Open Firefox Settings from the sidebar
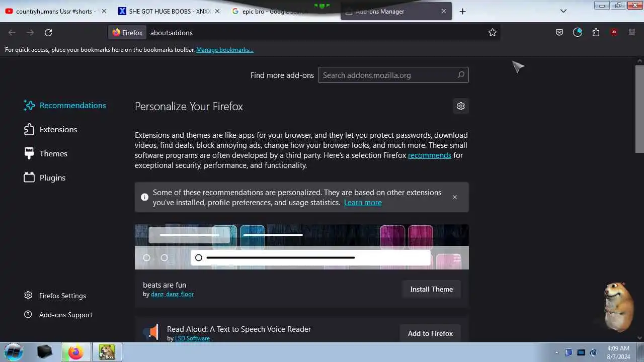The height and width of the screenshot is (362, 644). [55, 296]
